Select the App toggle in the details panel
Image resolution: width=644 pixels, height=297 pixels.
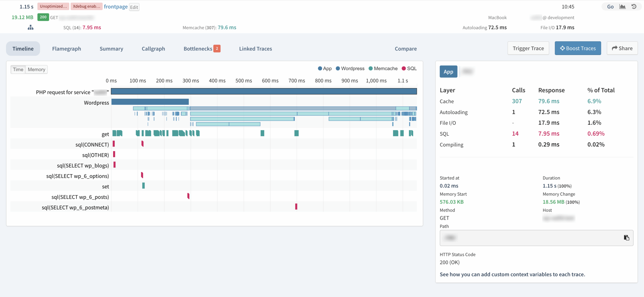tap(449, 72)
